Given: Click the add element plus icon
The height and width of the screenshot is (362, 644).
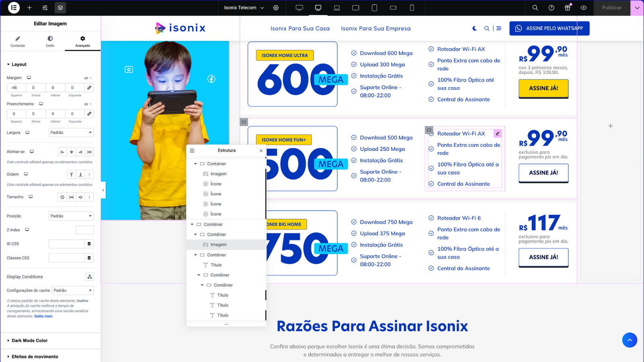Looking at the screenshot, I should pyautogui.click(x=29, y=8).
